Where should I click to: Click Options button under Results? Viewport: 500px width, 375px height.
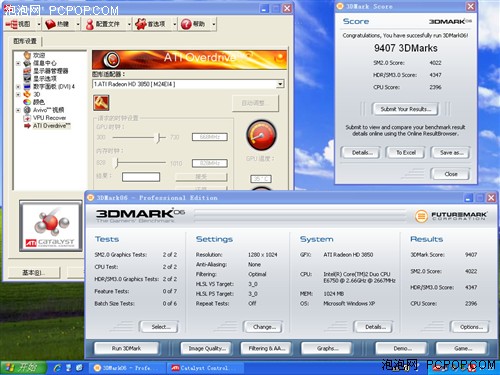[x=471, y=327]
